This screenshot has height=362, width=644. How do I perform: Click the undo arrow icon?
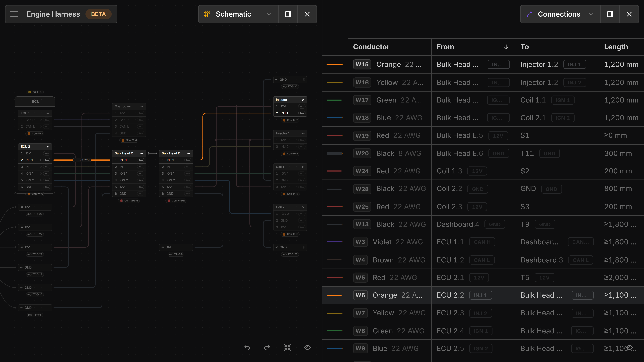[247, 347]
